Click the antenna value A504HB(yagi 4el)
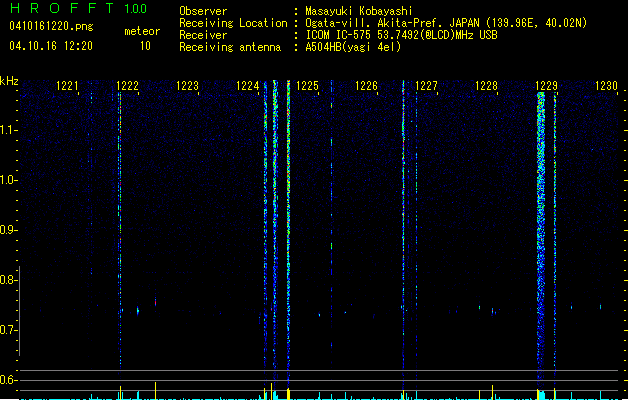Screen dimensions: 629x400 (353, 47)
